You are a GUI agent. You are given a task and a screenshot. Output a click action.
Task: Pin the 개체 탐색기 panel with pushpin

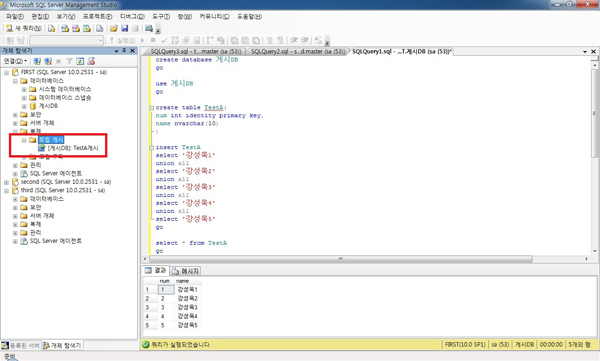(x=124, y=51)
